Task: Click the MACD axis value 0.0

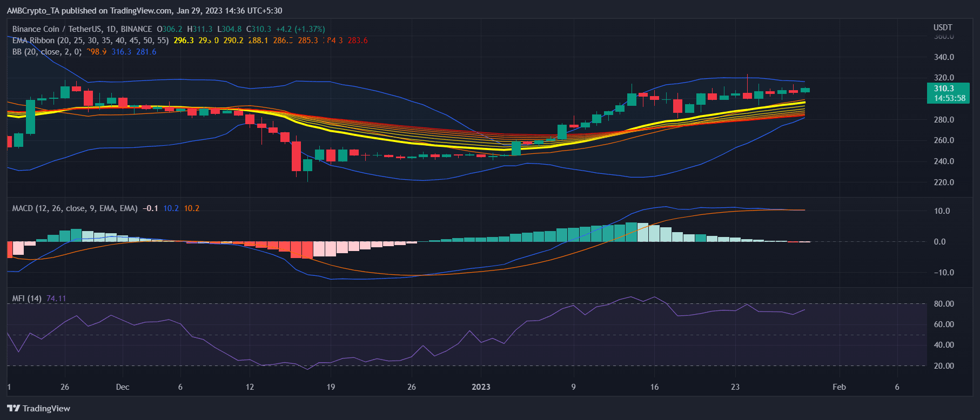Action: 940,242
